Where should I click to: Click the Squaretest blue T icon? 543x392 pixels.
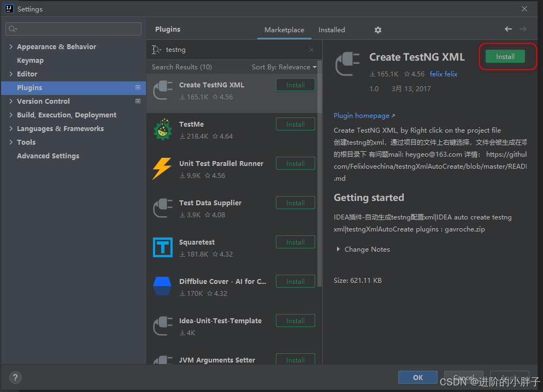[163, 247]
